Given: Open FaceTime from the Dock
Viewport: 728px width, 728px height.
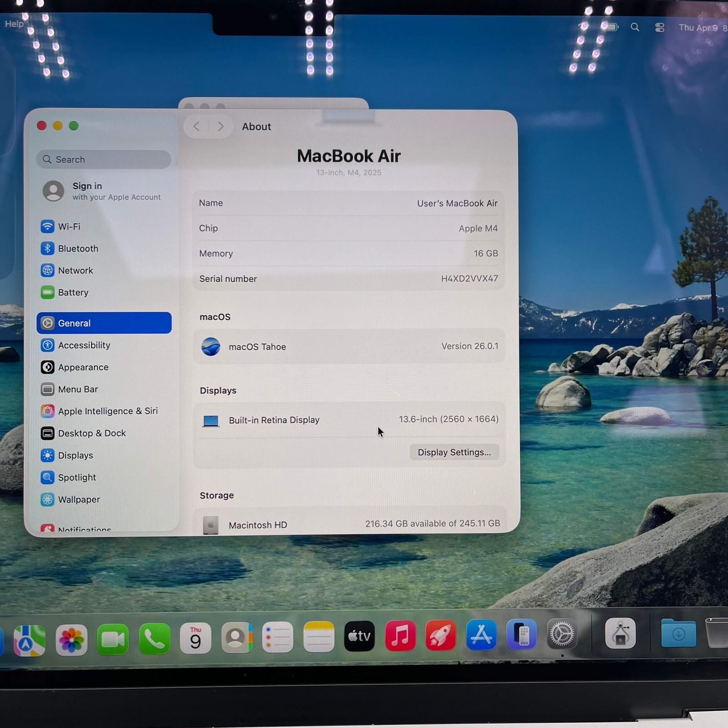Looking at the screenshot, I should [113, 639].
